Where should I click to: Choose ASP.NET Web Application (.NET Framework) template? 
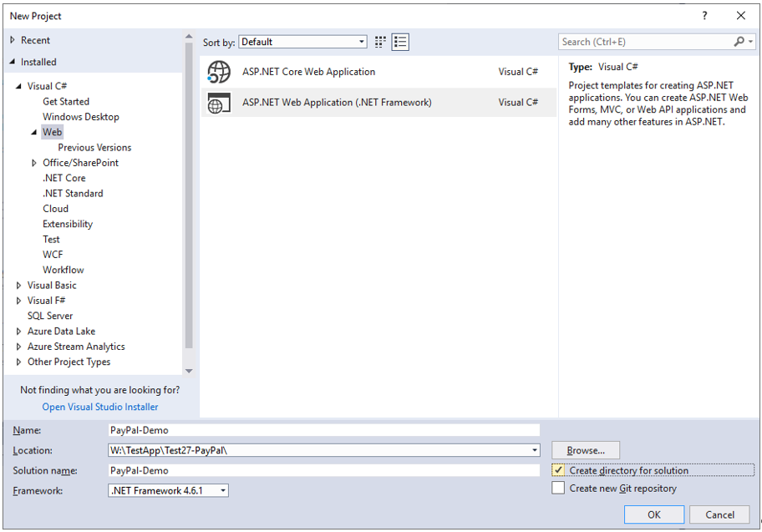(x=378, y=103)
